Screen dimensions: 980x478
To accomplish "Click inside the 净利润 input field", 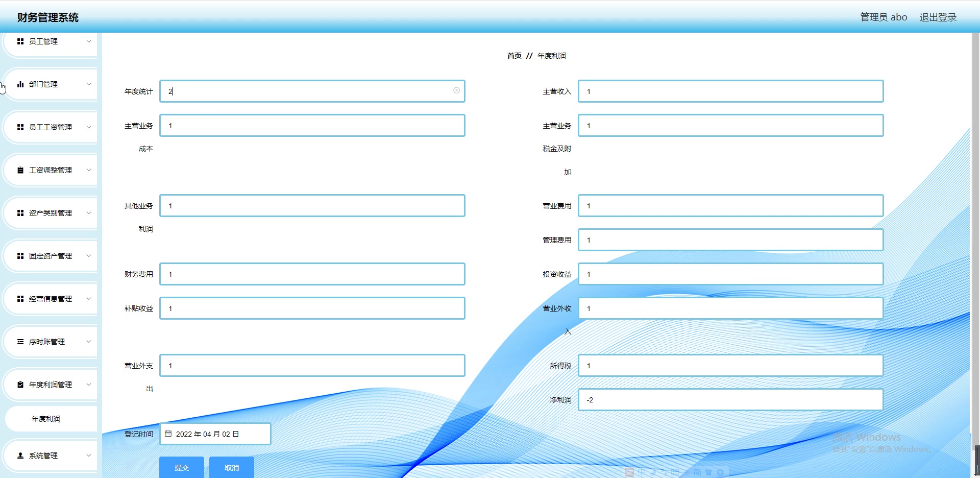I will 730,400.
